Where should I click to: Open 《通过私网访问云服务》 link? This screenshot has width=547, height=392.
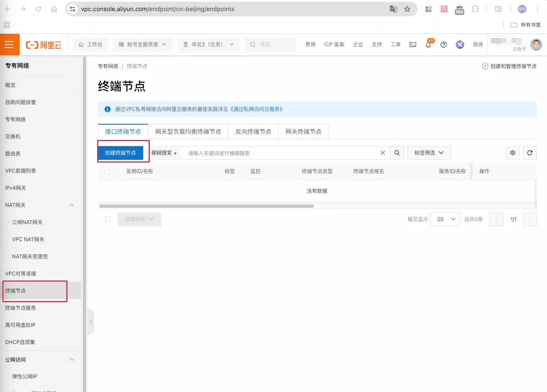click(256, 109)
